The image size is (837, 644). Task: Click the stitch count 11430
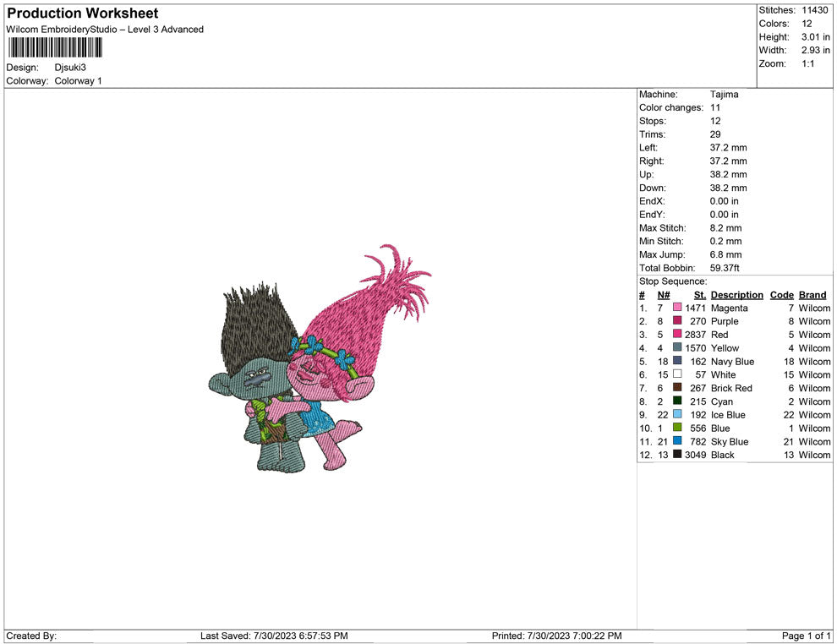pos(814,10)
